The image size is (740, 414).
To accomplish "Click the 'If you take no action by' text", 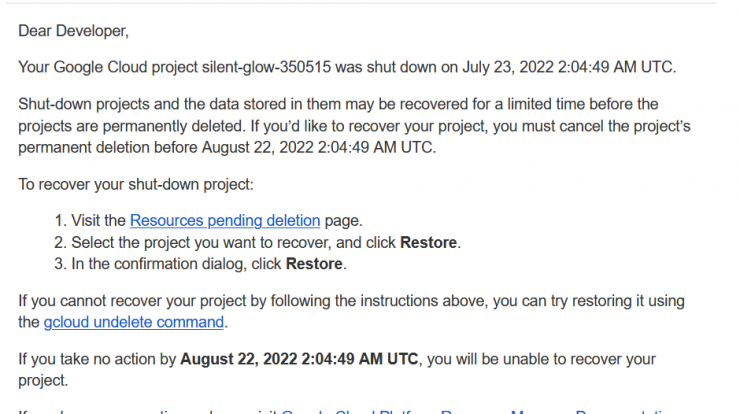I will (x=97, y=359).
